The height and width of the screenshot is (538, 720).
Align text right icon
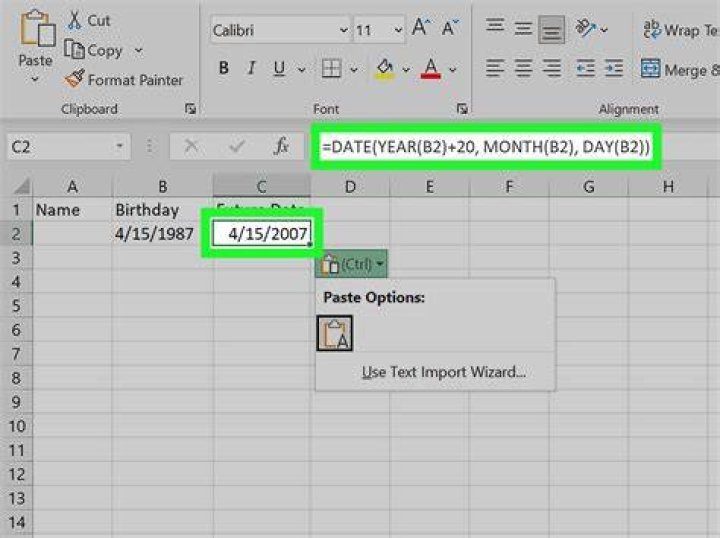coord(551,68)
